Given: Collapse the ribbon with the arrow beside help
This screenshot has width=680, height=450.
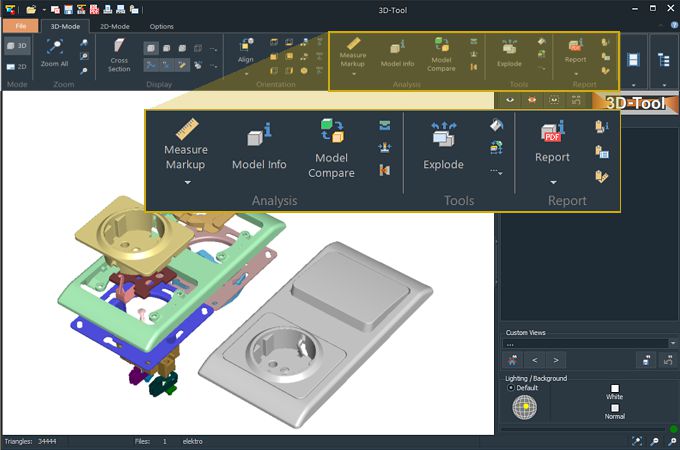Looking at the screenshot, I should pyautogui.click(x=661, y=26).
